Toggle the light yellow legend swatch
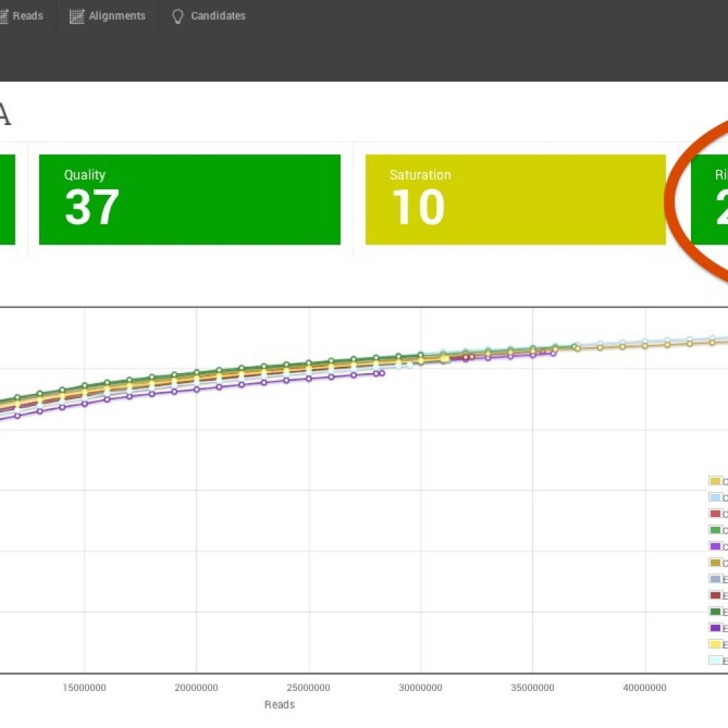Screen dimensions: 728x728 pos(715,644)
